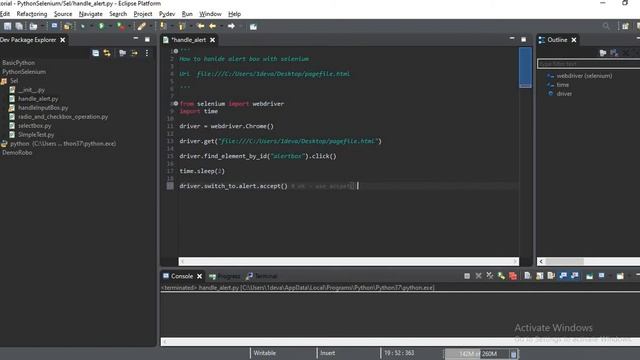Toggle Pin Console button

(x=589, y=276)
